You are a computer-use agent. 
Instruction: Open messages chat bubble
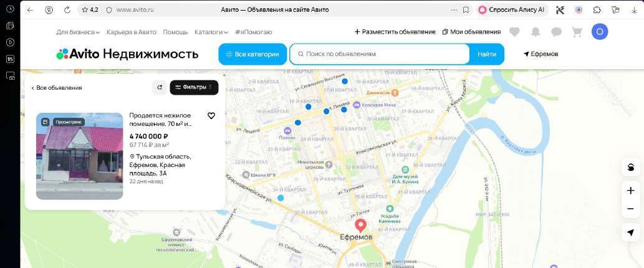557,32
